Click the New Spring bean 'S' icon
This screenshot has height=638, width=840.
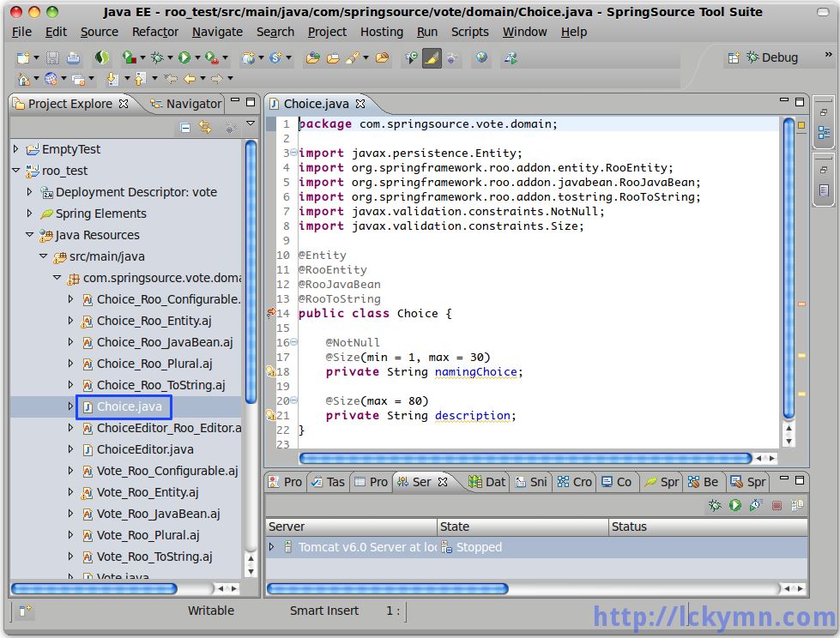(275, 57)
